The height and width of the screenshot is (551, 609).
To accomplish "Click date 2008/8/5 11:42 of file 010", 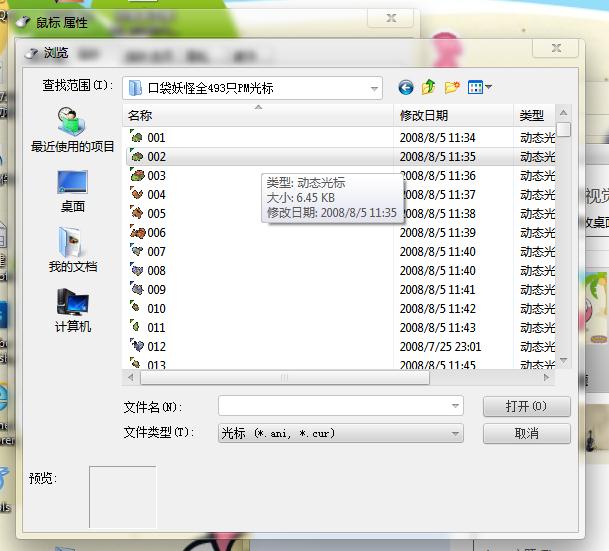I will pyautogui.click(x=437, y=309).
